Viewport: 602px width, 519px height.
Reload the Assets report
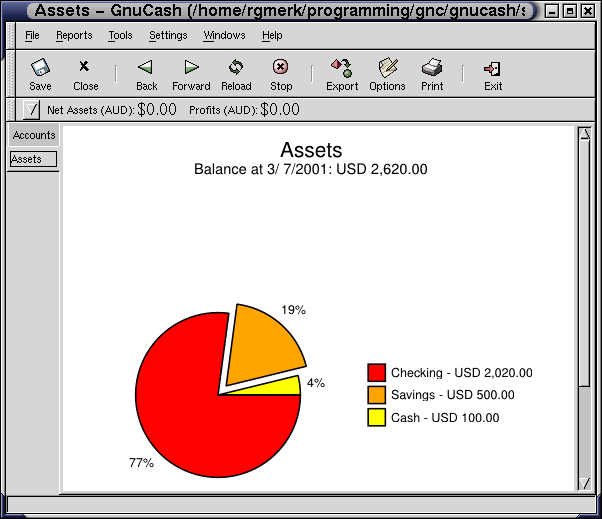[236, 69]
